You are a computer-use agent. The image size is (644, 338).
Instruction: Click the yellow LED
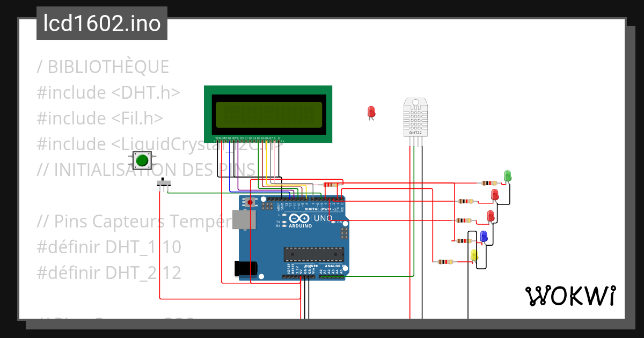coord(474,255)
